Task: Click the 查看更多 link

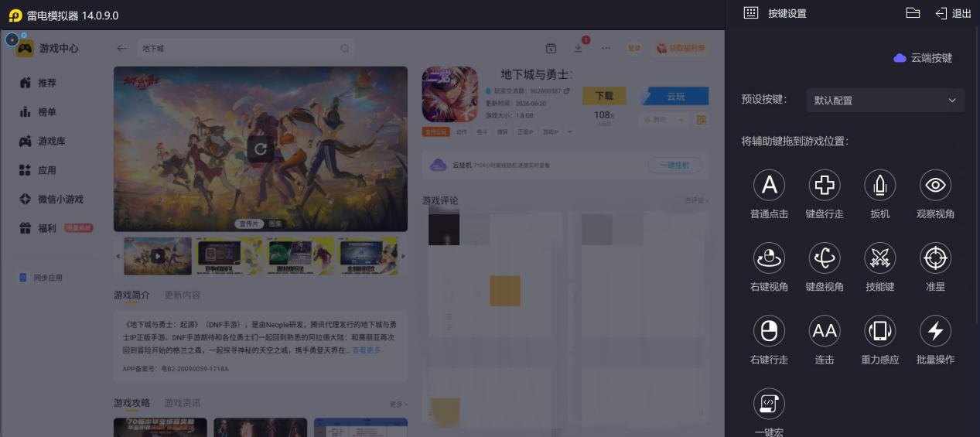Action: click(x=367, y=350)
